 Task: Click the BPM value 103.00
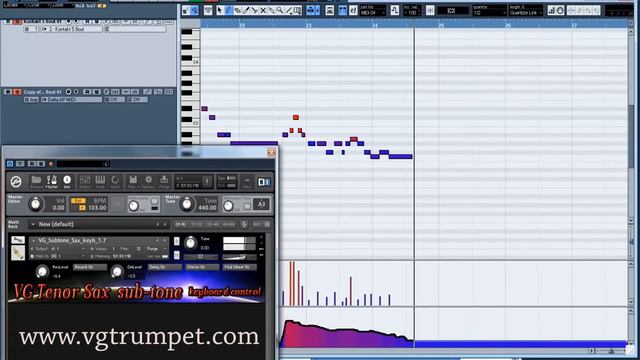click(97, 208)
